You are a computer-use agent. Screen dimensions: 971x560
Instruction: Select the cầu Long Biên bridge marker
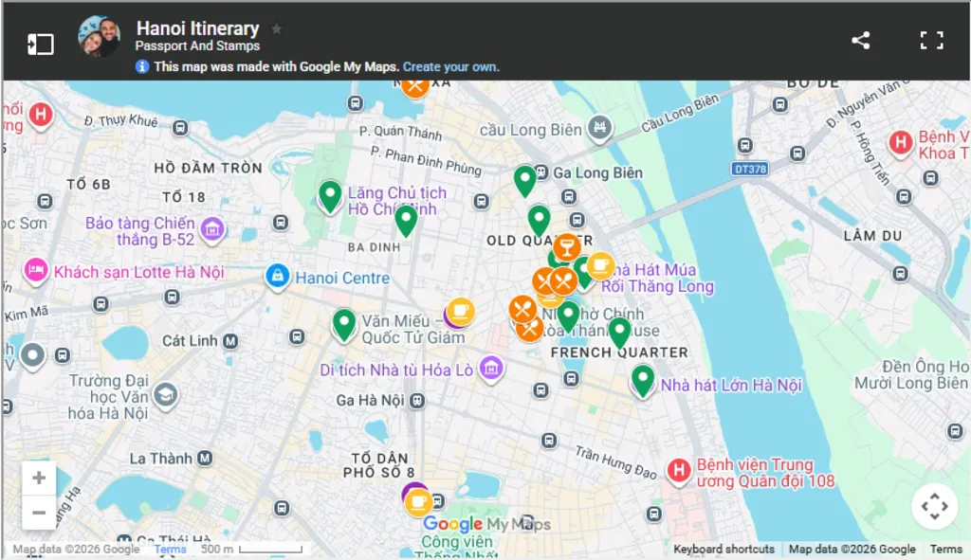click(599, 128)
